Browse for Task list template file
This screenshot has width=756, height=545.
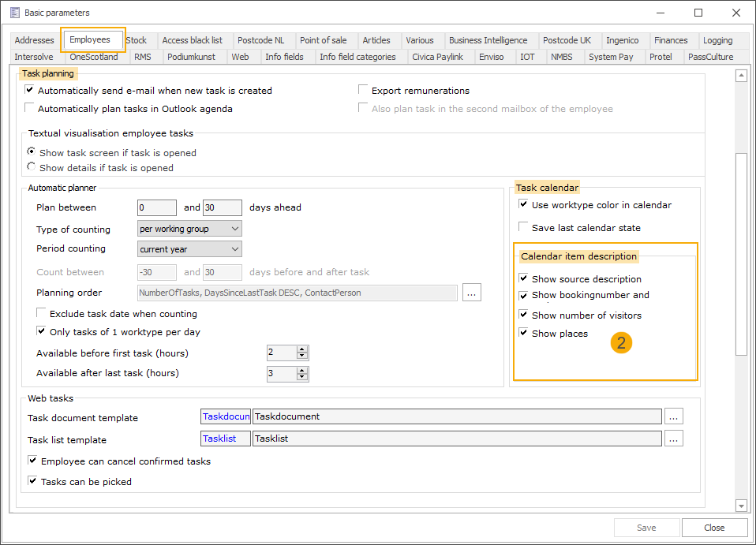(x=673, y=439)
